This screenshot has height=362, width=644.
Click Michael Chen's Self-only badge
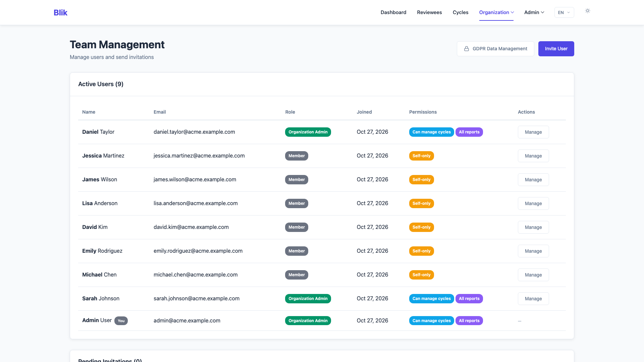421,275
